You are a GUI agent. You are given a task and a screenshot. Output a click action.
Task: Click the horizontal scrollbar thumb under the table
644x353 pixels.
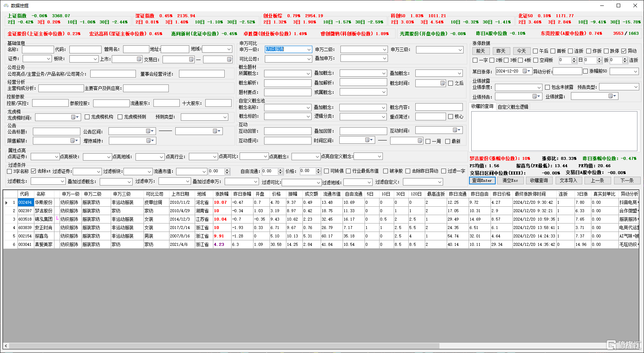point(224,346)
